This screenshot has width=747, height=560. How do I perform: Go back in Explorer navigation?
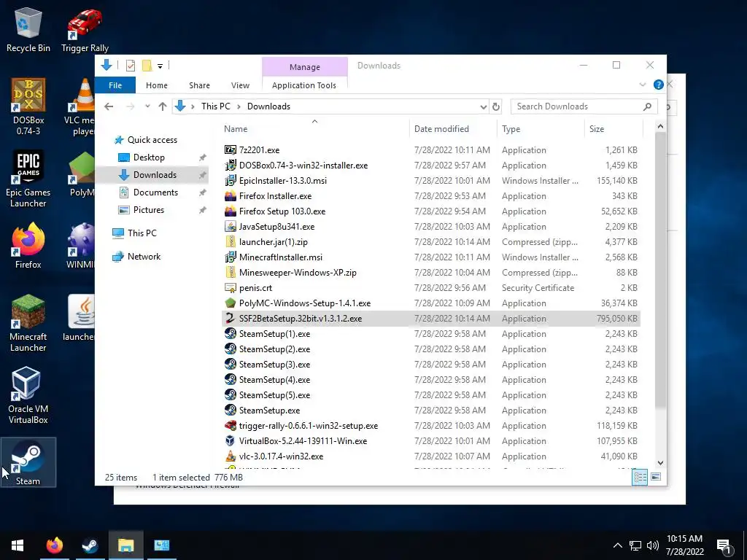coord(109,106)
